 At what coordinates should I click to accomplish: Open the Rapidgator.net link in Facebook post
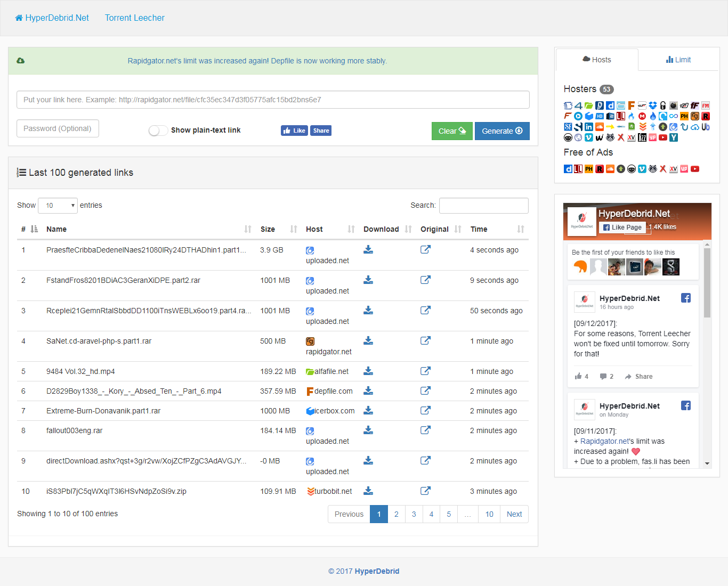604,441
